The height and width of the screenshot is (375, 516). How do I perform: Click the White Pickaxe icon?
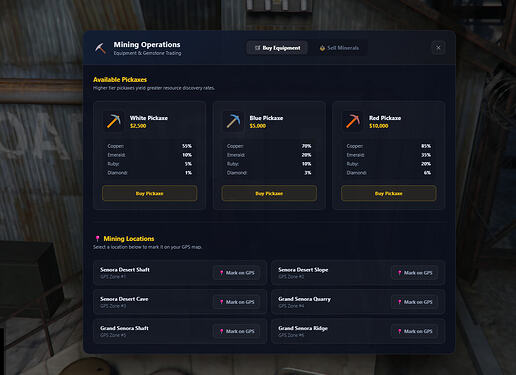pos(114,121)
